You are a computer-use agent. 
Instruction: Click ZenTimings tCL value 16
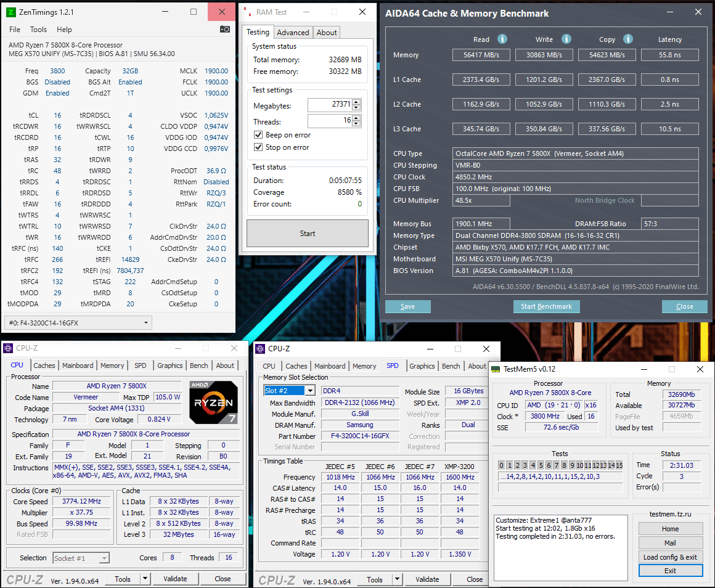coord(57,115)
